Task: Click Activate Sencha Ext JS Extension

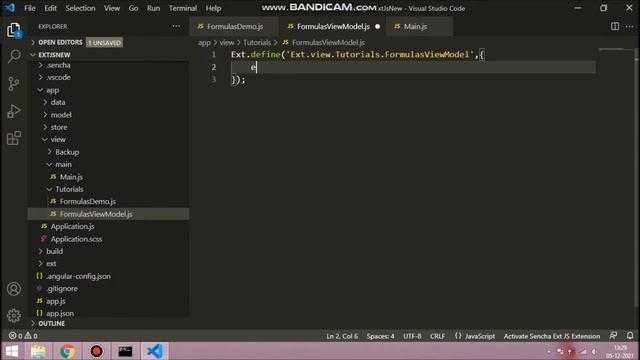Action: click(551, 336)
